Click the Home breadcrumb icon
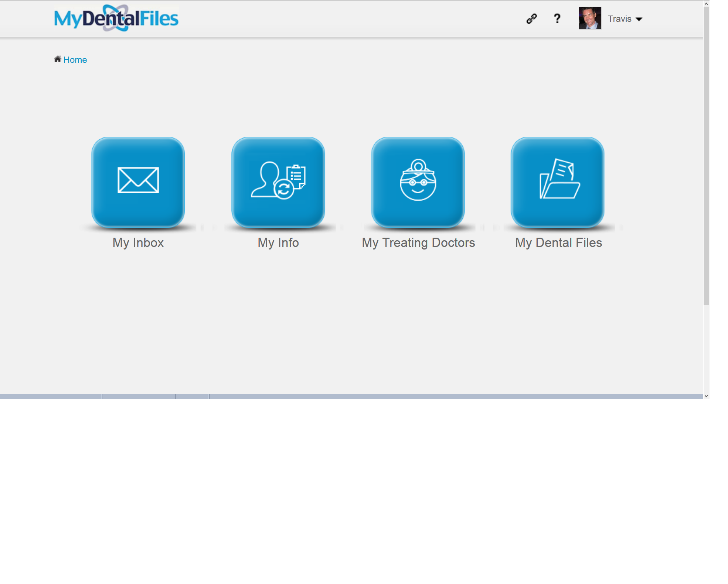Viewport: 728px width, 584px height. coord(57,59)
